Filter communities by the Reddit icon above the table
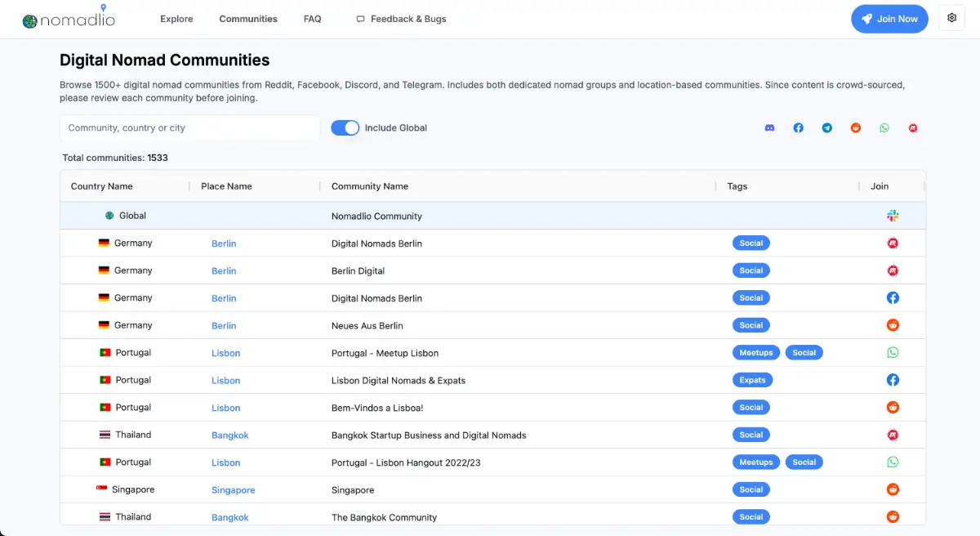This screenshot has width=980, height=536. (x=856, y=128)
